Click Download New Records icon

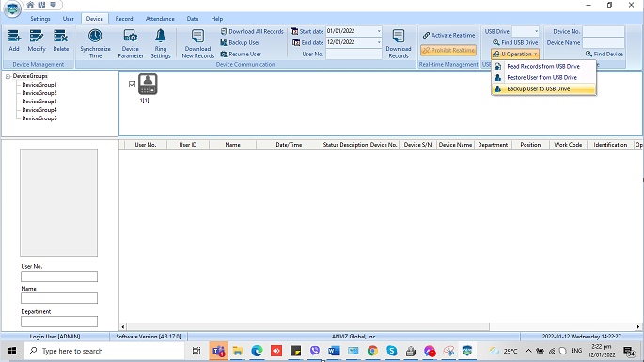tap(198, 36)
